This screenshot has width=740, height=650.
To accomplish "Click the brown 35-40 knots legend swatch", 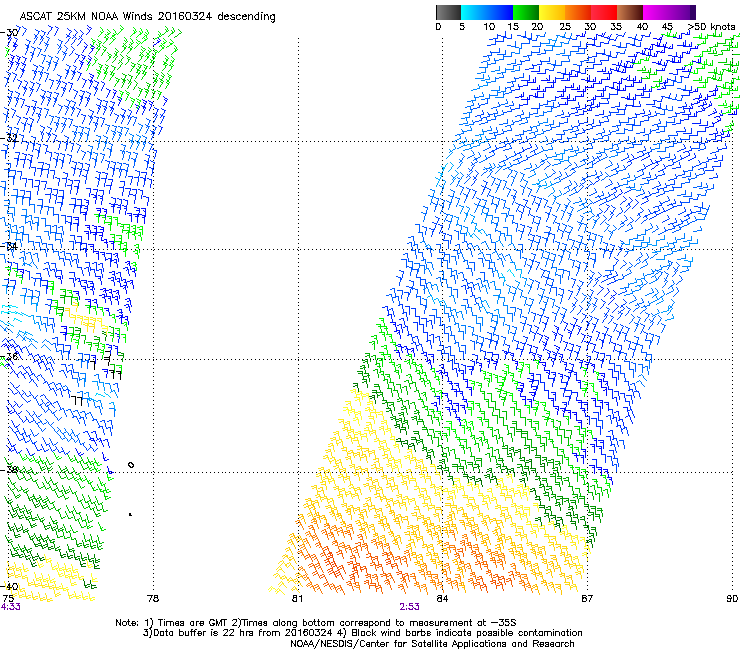I will coord(630,12).
